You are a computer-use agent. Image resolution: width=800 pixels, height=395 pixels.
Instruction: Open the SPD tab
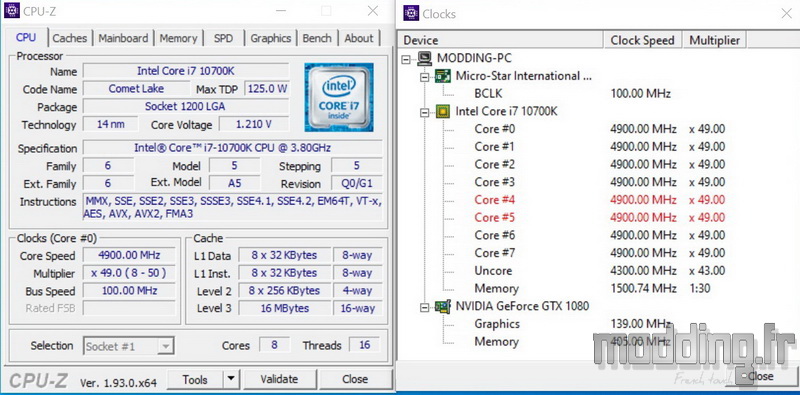click(x=223, y=38)
